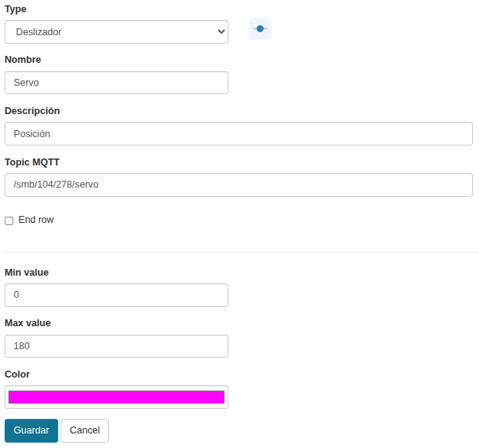The image size is (479, 448).
Task: Click the Nombre label
Action: (x=22, y=60)
